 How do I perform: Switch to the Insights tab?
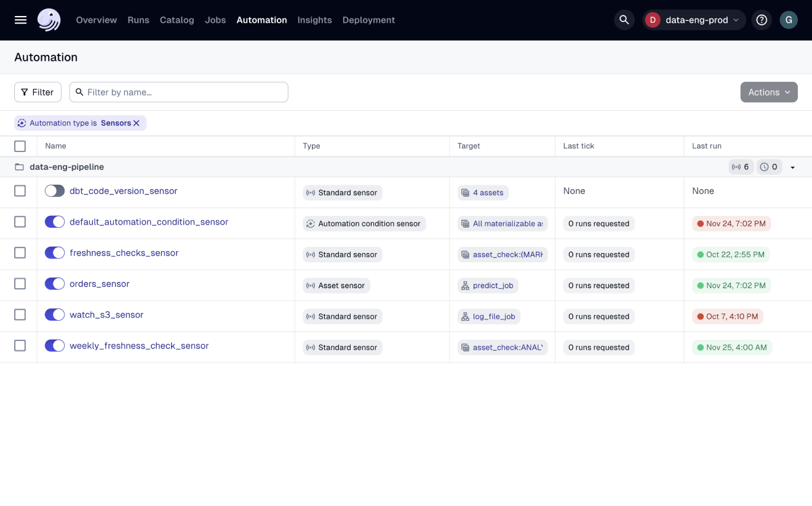[314, 20]
